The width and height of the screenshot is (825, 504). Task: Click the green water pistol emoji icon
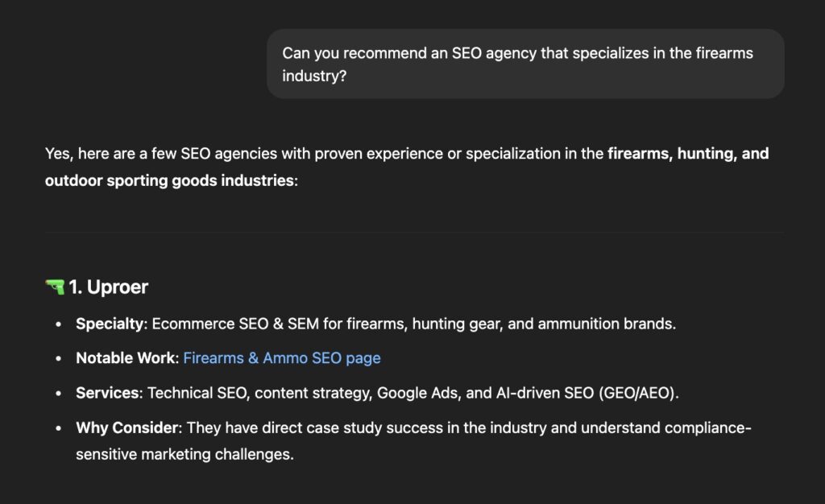[x=55, y=287]
